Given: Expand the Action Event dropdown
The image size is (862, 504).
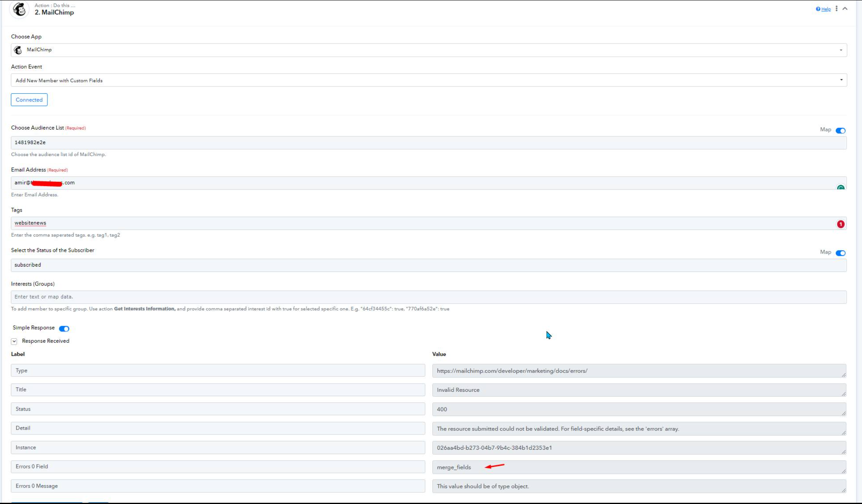Looking at the screenshot, I should coord(841,80).
